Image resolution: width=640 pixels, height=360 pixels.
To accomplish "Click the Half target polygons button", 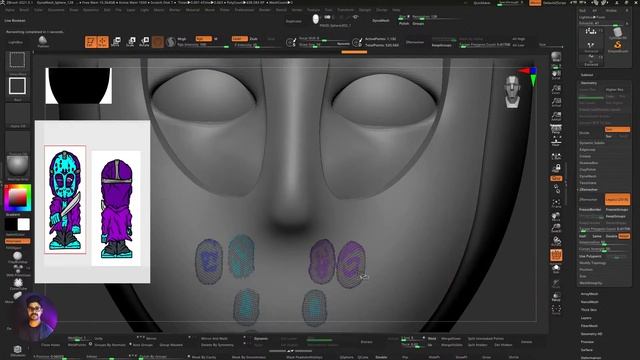I will pyautogui.click(x=582, y=236).
